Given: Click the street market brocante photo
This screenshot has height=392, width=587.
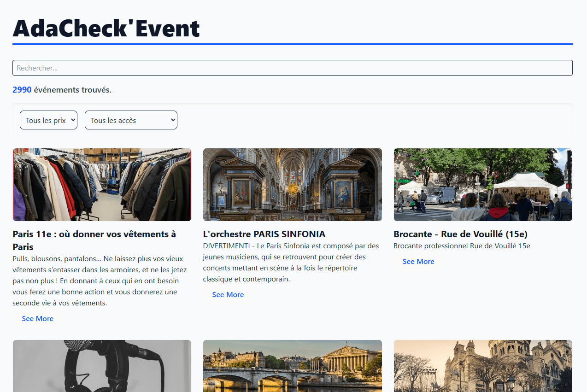Looking at the screenshot, I should pyautogui.click(x=483, y=185).
